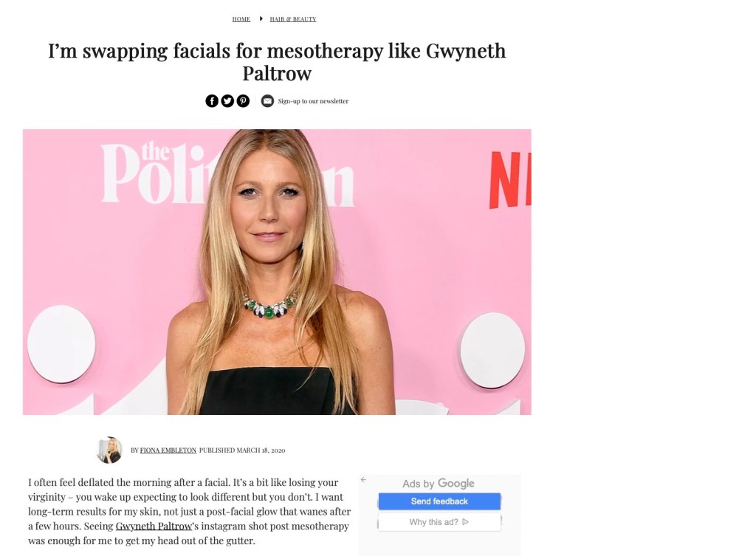Click the article headline about mesotherapy
756x556 pixels.
(x=277, y=62)
